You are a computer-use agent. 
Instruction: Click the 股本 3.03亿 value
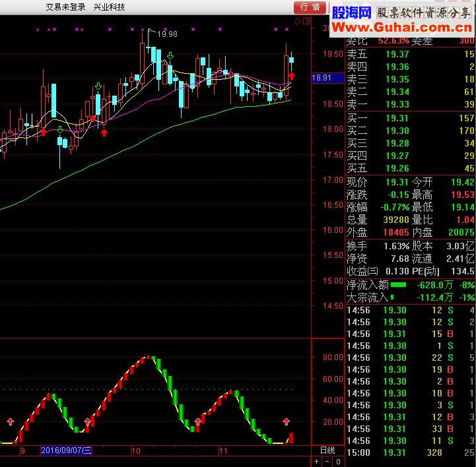pos(460,246)
